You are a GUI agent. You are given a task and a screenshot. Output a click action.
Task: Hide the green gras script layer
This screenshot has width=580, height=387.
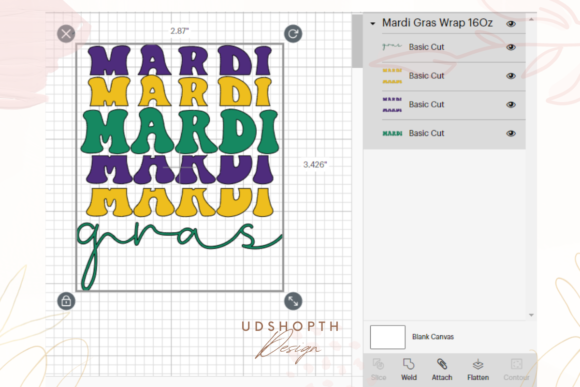[x=511, y=47]
